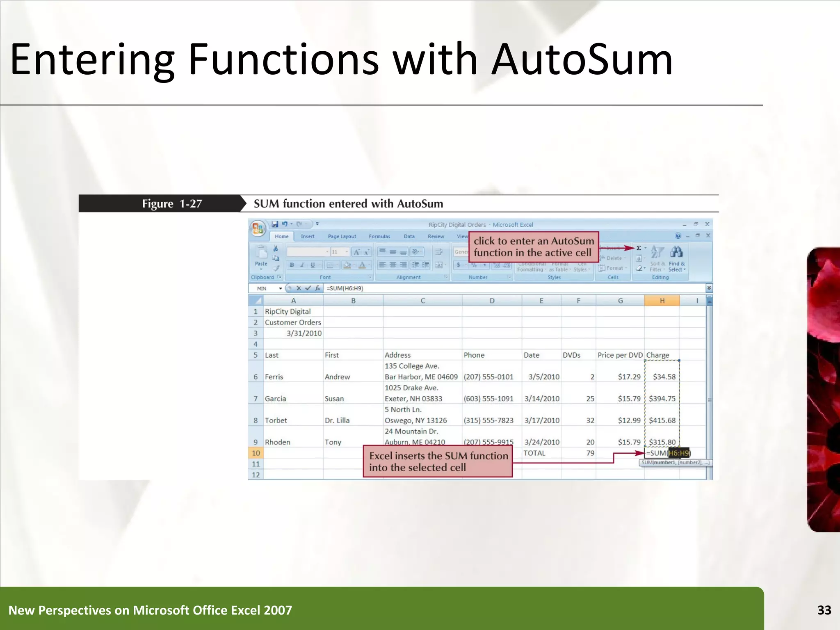Viewport: 840px width, 630px height.
Task: Open the Paste options arrow
Action: tap(261, 269)
